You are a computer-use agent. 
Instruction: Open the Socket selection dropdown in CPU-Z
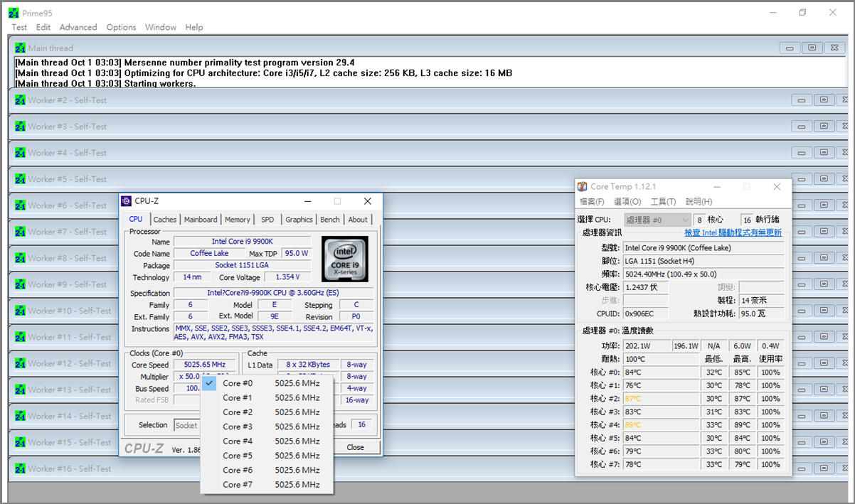click(x=187, y=425)
